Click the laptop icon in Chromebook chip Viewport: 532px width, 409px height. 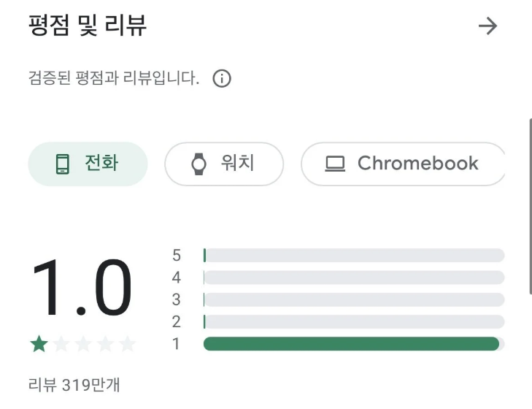coord(335,164)
